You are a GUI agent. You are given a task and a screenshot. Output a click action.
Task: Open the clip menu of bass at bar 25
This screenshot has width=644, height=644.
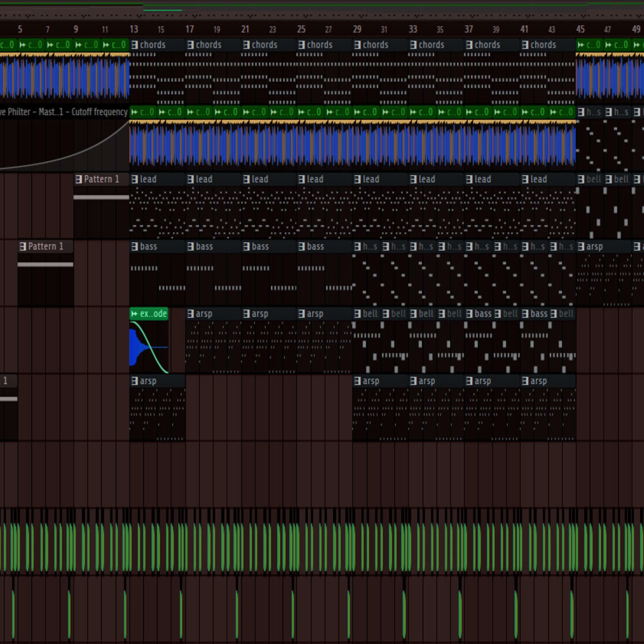302,247
